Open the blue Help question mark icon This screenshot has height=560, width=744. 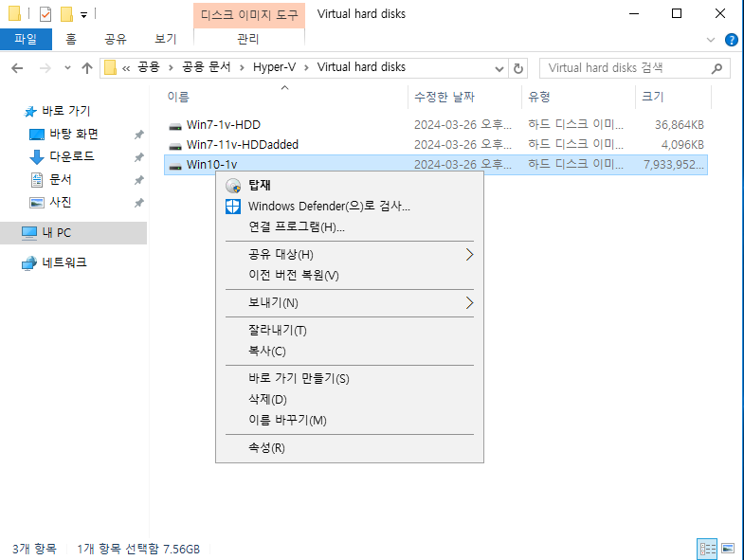click(731, 40)
